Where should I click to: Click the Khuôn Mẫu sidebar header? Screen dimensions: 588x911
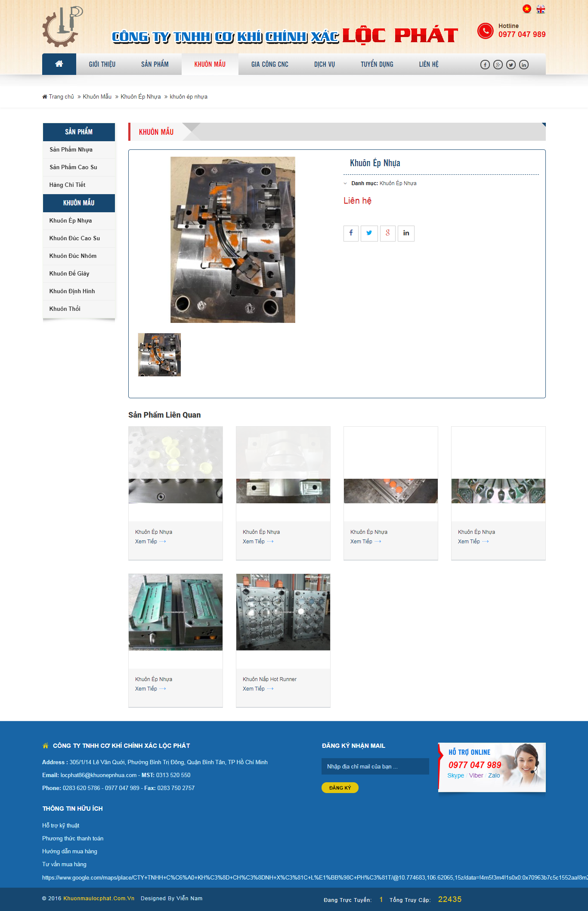[79, 203]
